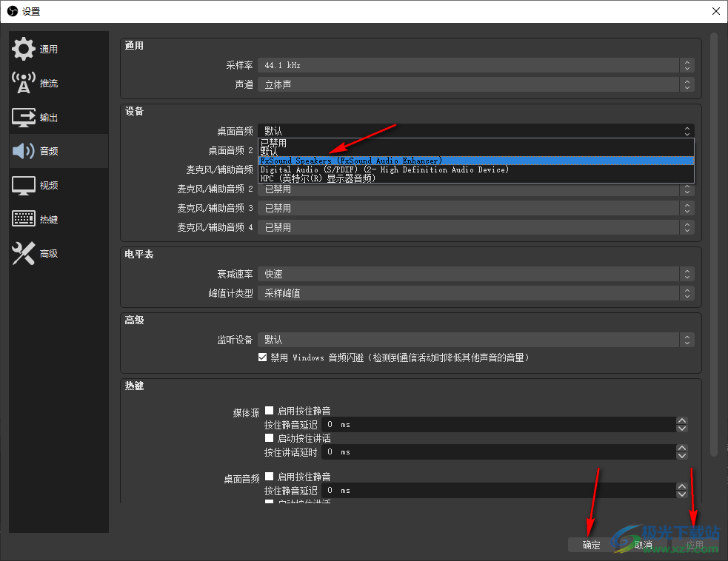Viewport: 728px width, 561px height.
Task: Click the 确定 button
Action: [x=591, y=545]
